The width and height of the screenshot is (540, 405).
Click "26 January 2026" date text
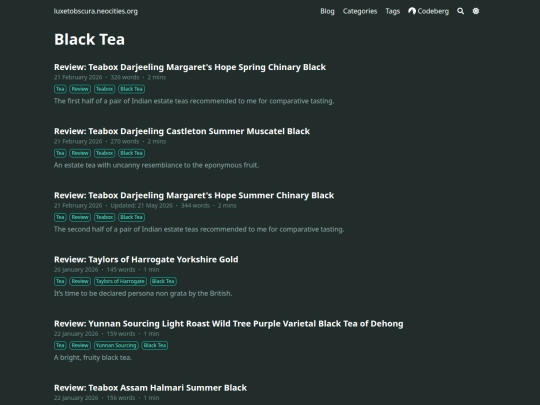(76, 270)
